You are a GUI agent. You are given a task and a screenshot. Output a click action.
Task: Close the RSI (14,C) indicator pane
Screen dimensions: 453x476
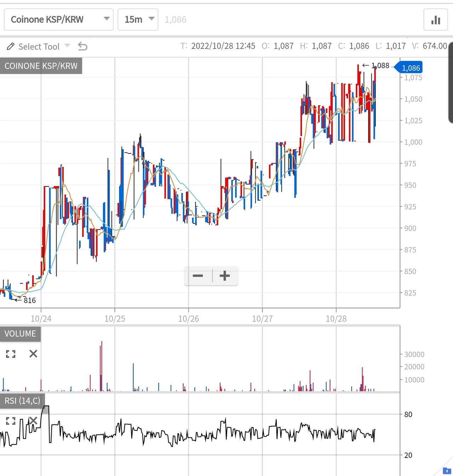(x=33, y=420)
